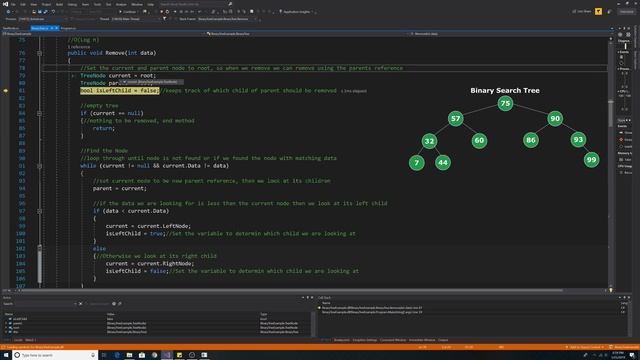Collapse the Remove method at line 76
Image resolution: width=640 pixels, height=360 pixels.
click(40, 53)
